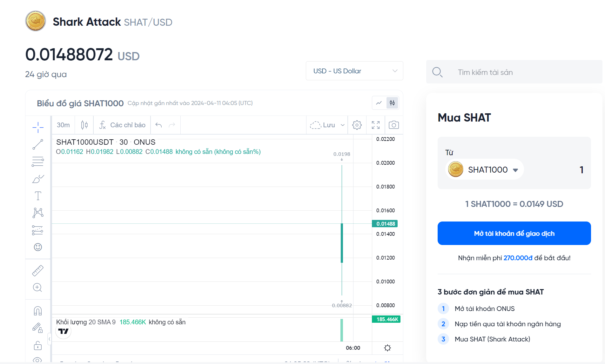Open the emoji icons tool
The height and width of the screenshot is (364, 605).
pyautogui.click(x=38, y=247)
